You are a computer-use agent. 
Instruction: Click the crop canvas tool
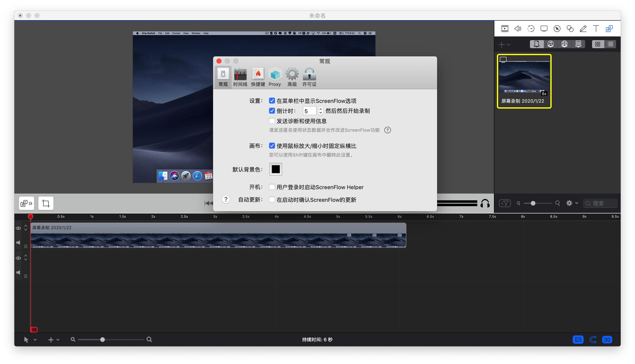point(46,203)
